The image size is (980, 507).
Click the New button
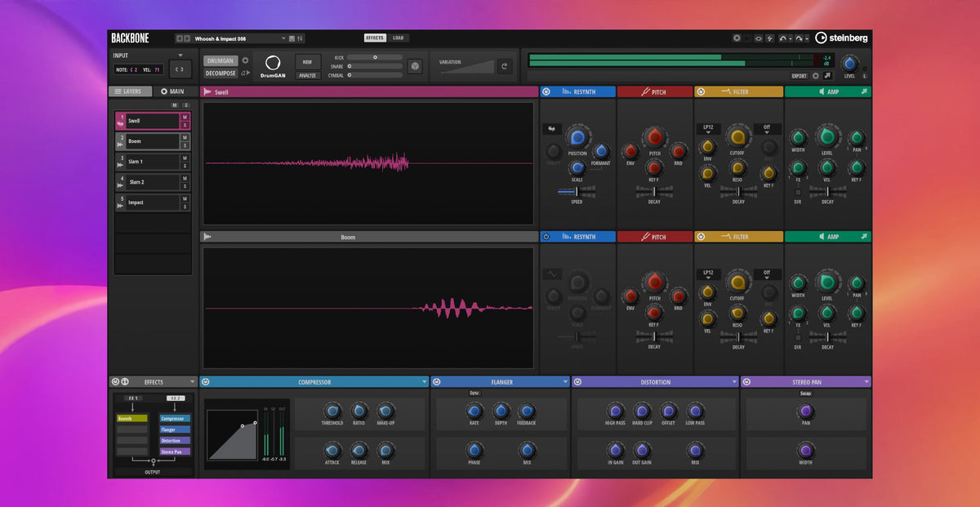coord(307,62)
